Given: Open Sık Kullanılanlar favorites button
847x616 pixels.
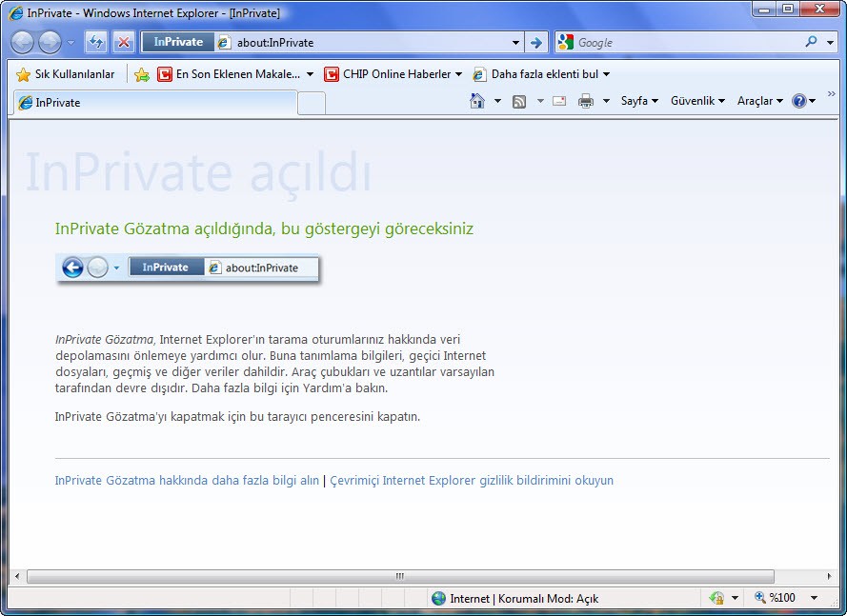Looking at the screenshot, I should [66, 74].
